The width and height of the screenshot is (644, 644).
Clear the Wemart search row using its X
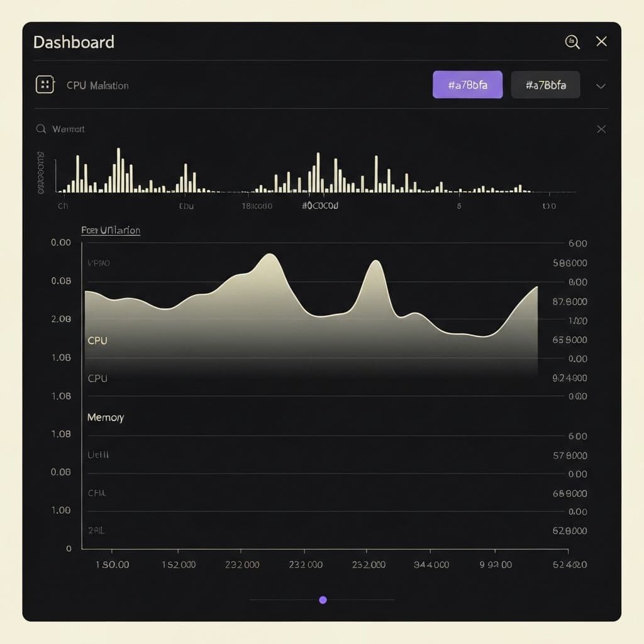click(601, 129)
